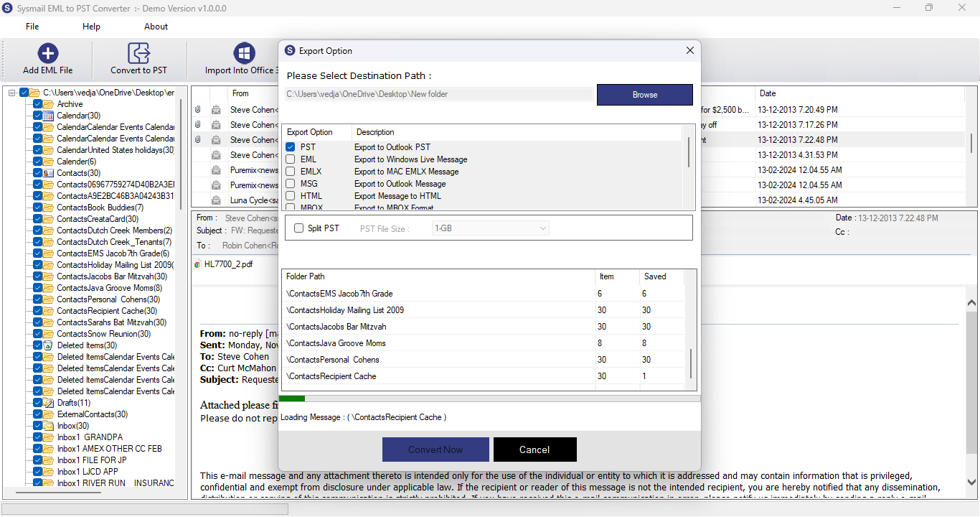The image size is (980, 517).
Task: Open the PST File Size dropdown
Action: [x=491, y=228]
